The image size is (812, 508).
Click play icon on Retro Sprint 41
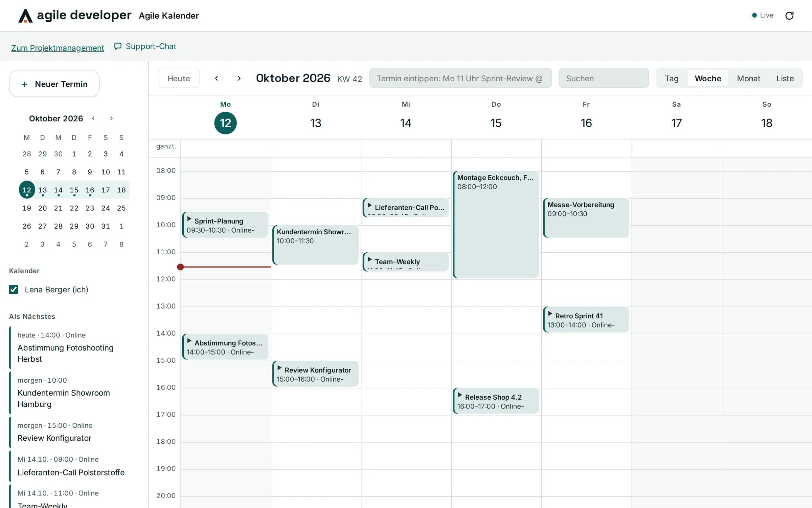550,314
